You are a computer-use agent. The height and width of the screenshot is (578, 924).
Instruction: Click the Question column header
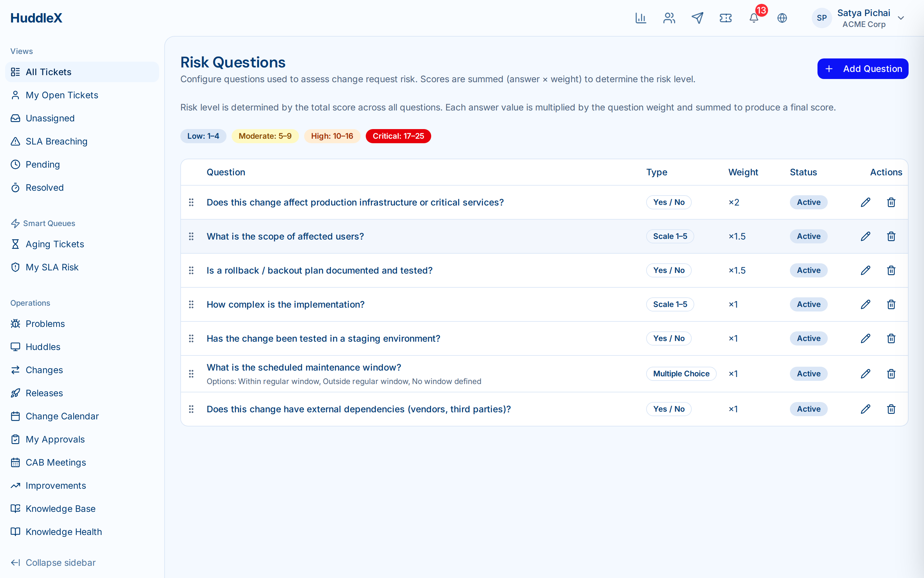pos(226,172)
